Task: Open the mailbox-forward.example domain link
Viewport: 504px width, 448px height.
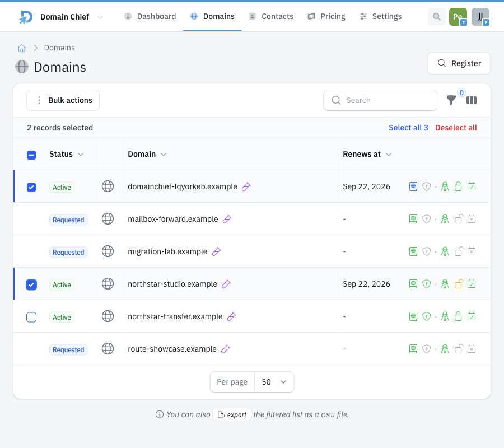Action: click(173, 219)
